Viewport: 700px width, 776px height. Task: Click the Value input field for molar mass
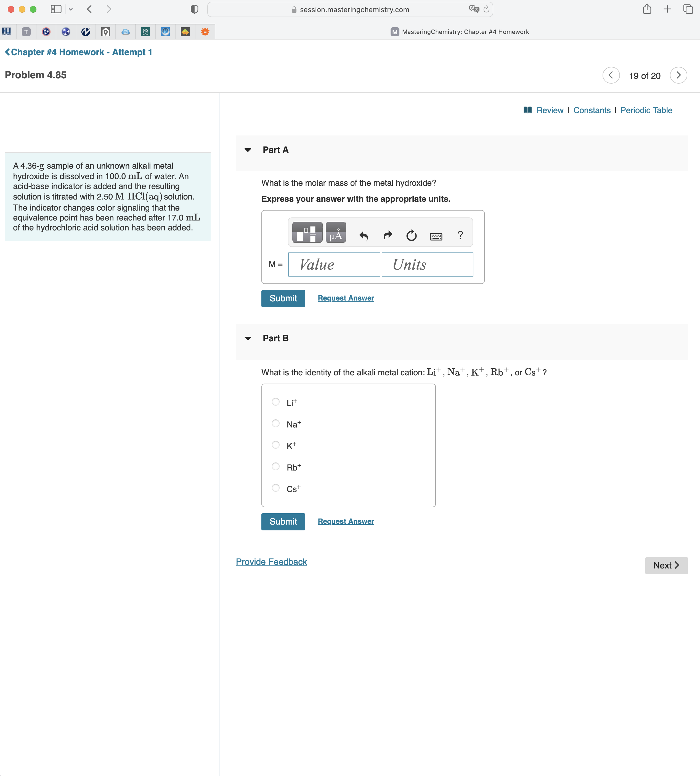click(x=334, y=264)
